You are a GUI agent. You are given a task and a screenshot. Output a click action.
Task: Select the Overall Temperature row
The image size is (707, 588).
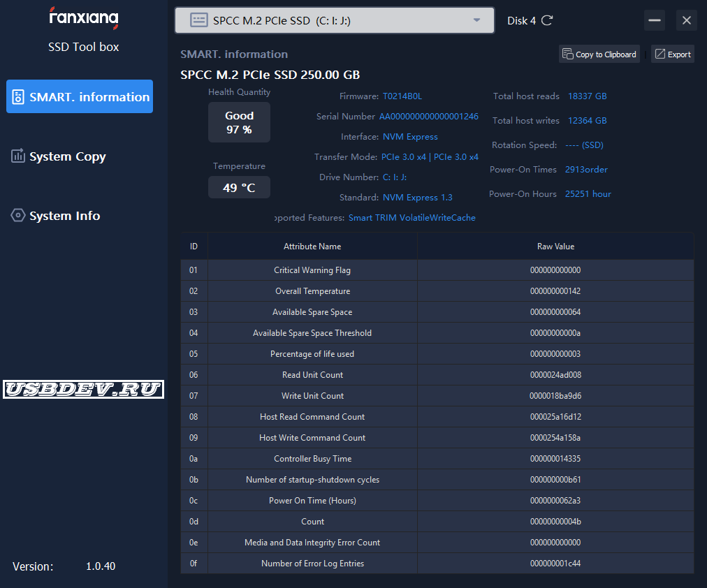pyautogui.click(x=437, y=291)
